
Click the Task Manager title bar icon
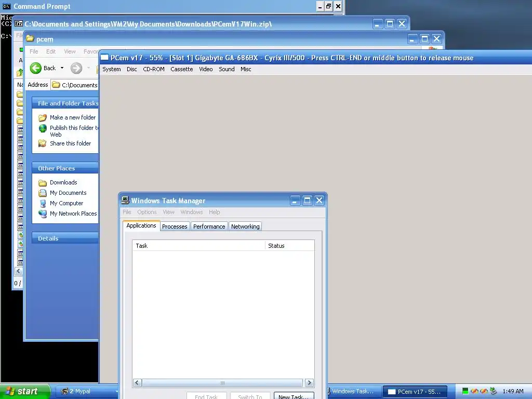point(125,200)
